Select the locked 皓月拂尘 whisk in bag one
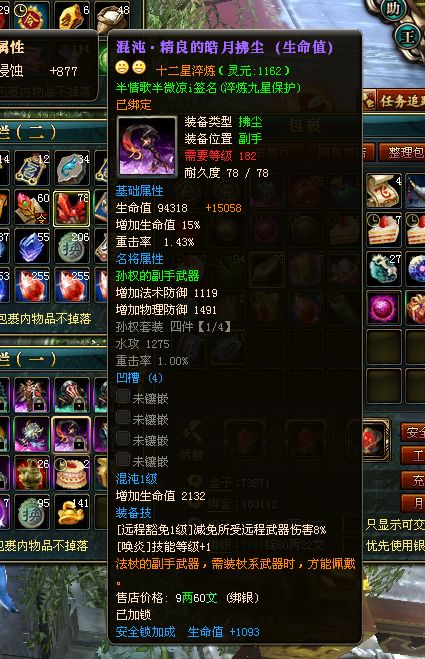The width and height of the screenshot is (425, 659). point(71,434)
